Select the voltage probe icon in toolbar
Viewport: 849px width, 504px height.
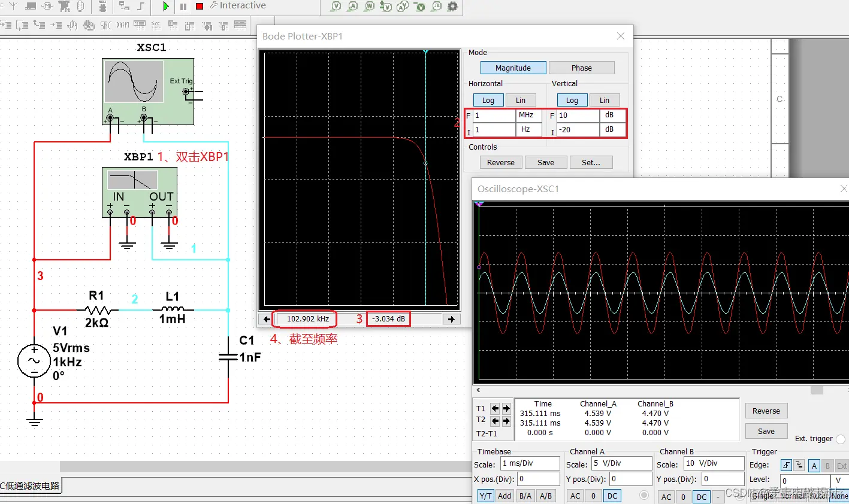(x=336, y=7)
